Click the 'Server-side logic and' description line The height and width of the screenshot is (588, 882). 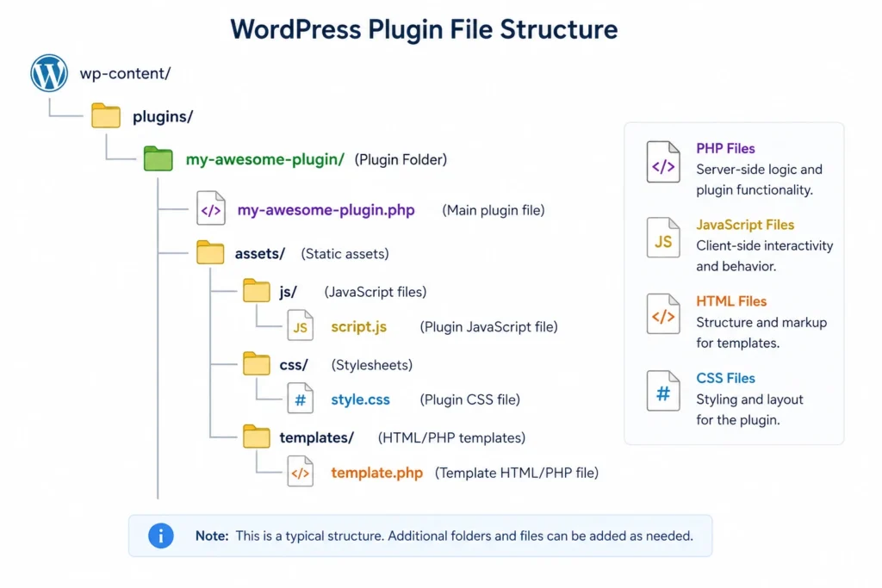tap(760, 170)
